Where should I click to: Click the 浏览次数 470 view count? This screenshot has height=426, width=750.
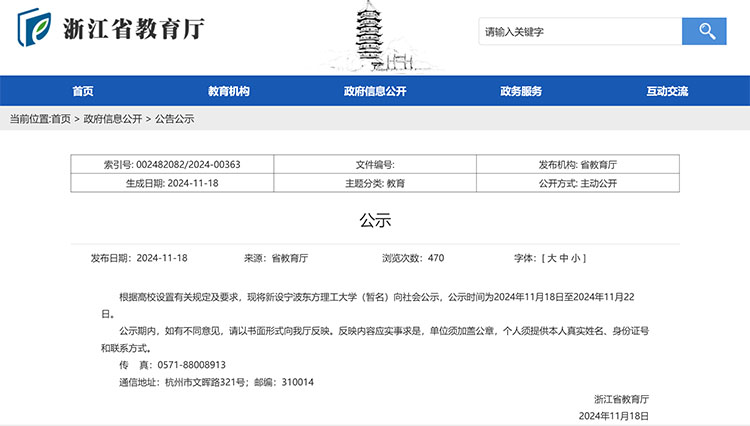pos(413,258)
